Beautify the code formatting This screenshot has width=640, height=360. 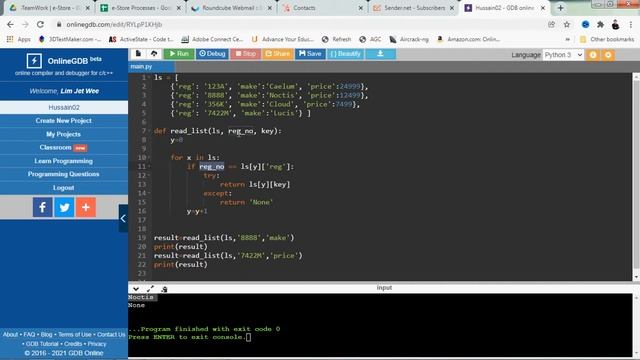[345, 53]
